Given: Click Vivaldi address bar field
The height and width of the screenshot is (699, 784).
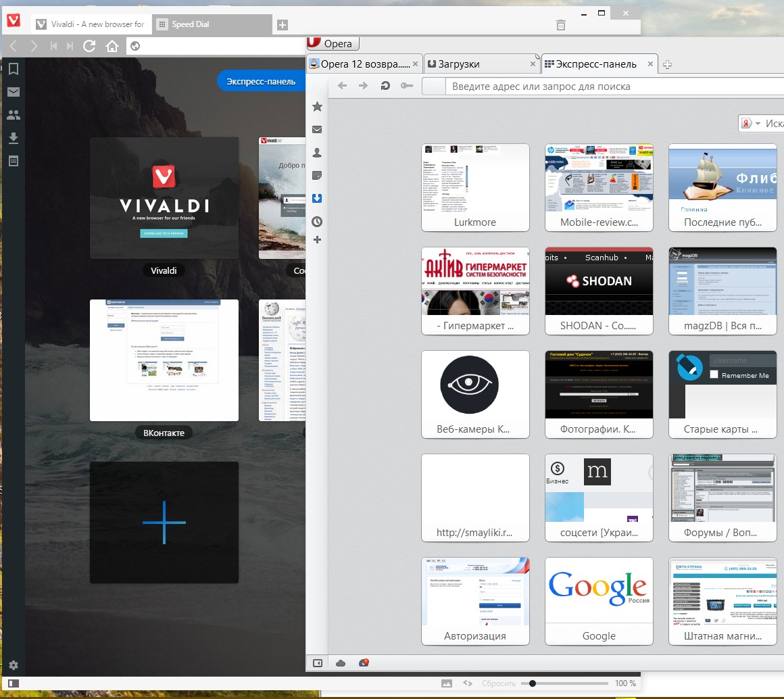Looking at the screenshot, I should coord(216,46).
